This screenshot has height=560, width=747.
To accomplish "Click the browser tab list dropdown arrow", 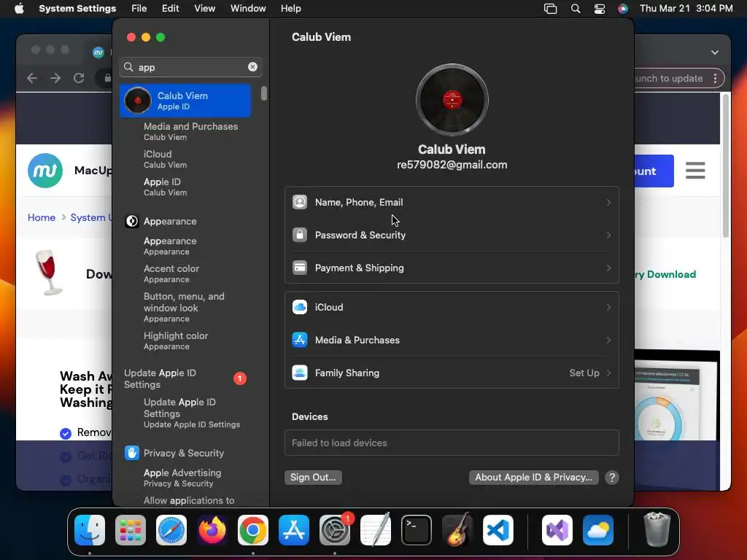I will click(x=715, y=52).
